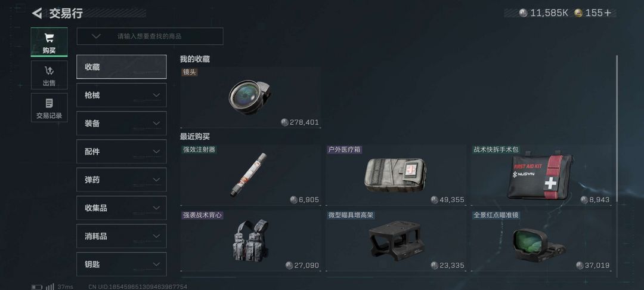Open the 交易记录 transaction record tab

tap(49, 107)
